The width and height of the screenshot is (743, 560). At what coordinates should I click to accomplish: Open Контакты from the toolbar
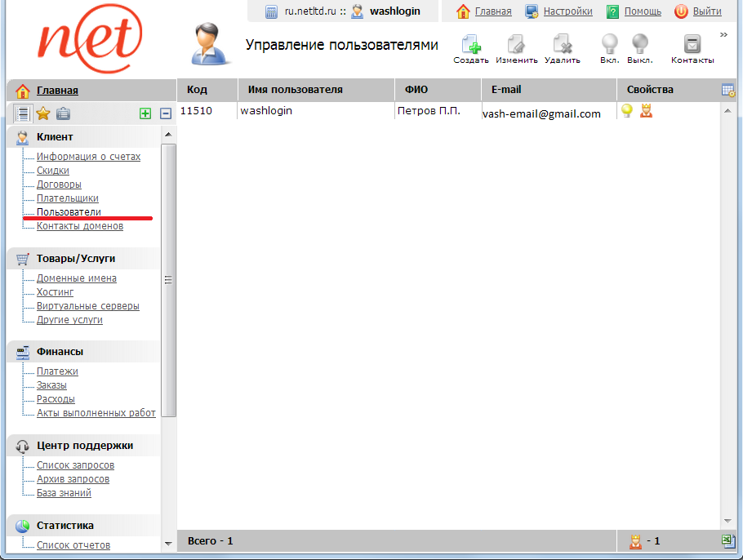[x=692, y=46]
